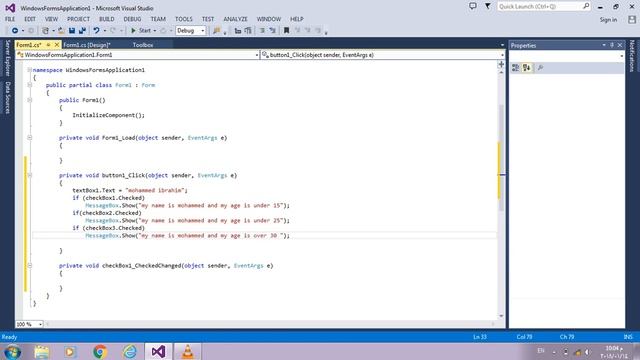Viewport: 640px width, 360px height.
Task: Click the Decrease Indent toolbar icon
Action: [x=238, y=31]
